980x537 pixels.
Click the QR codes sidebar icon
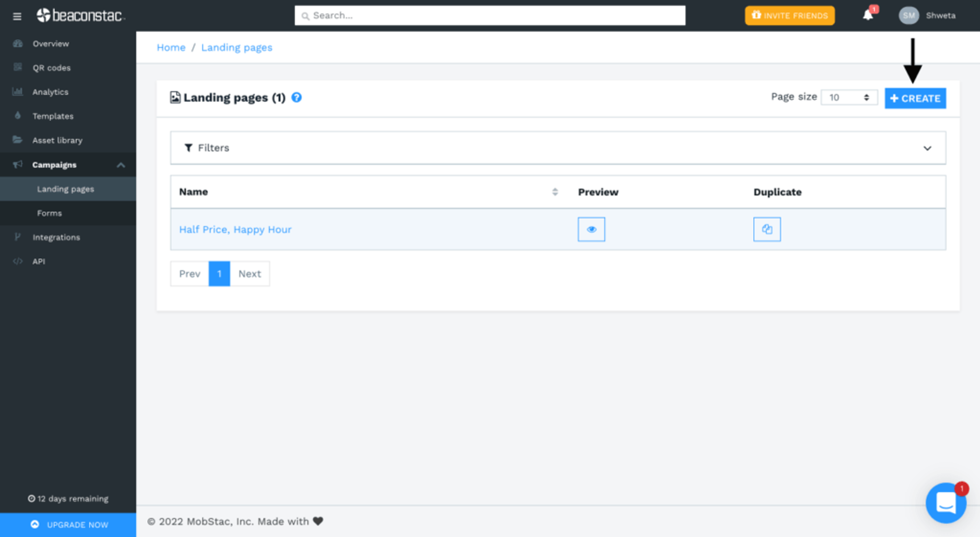(x=18, y=67)
